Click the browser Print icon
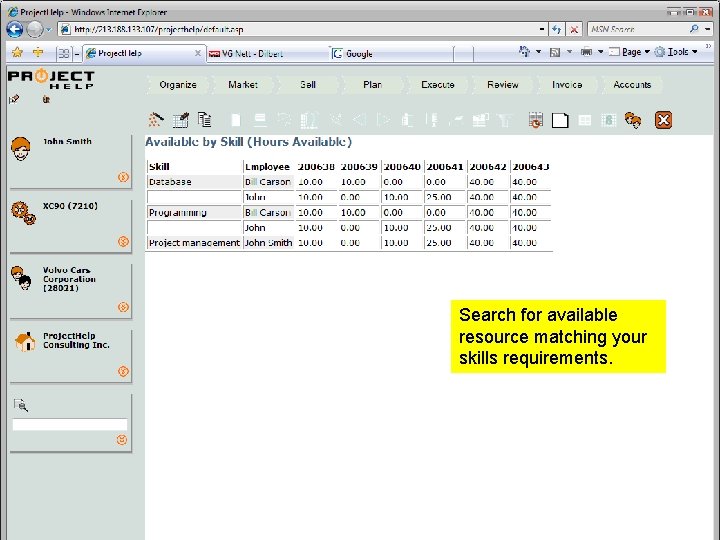Image resolution: width=720 pixels, height=540 pixels. click(x=586, y=52)
